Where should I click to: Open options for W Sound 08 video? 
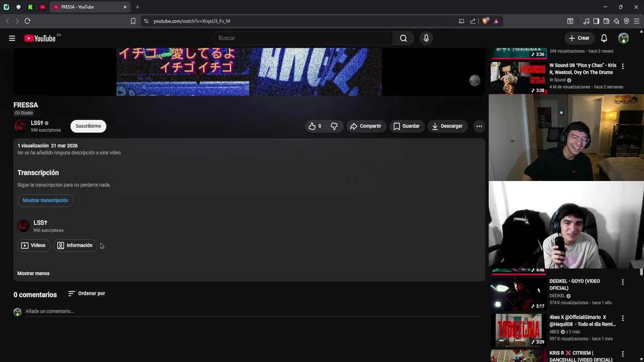point(623,66)
